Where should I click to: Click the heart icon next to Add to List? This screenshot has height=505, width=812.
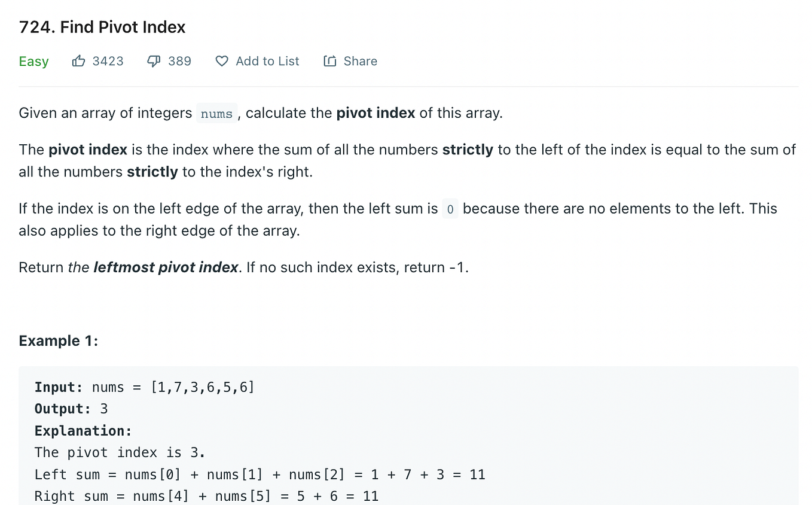221,61
